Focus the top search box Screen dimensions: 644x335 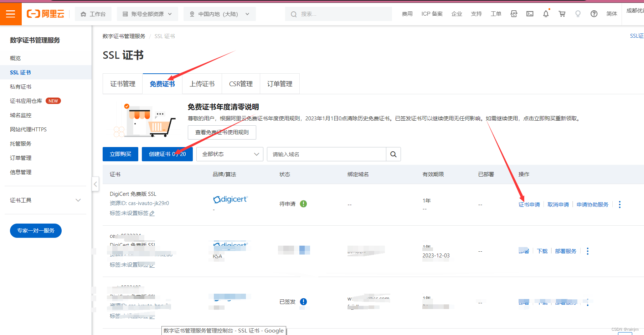[x=339, y=14]
